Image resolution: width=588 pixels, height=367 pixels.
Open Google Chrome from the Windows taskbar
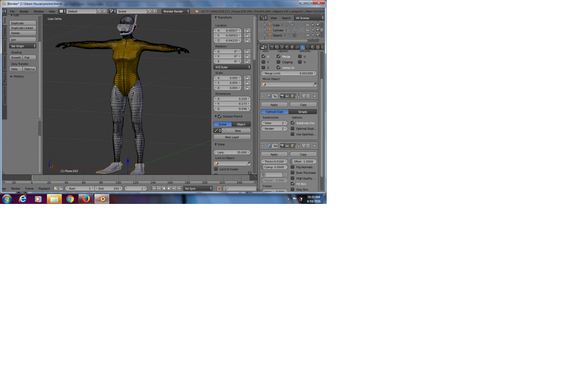point(70,199)
